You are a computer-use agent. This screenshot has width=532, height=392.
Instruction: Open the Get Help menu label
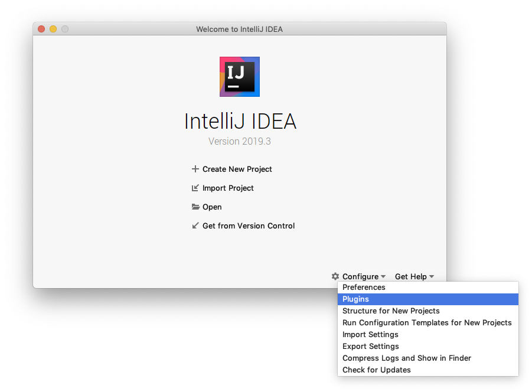coord(410,277)
